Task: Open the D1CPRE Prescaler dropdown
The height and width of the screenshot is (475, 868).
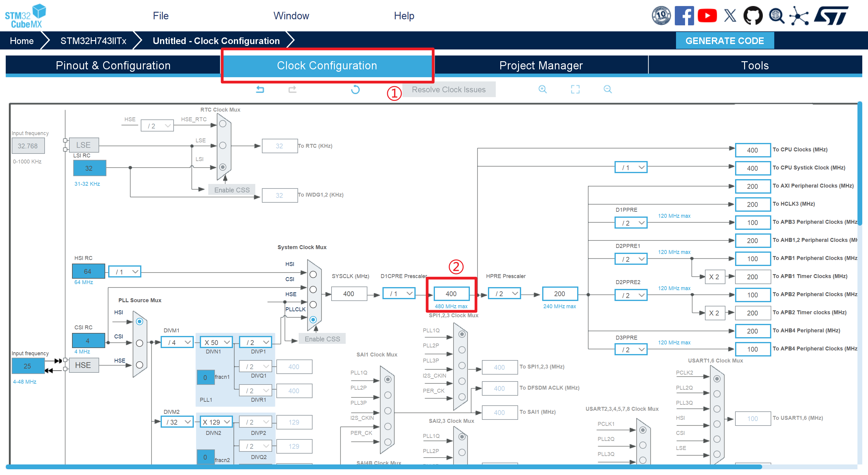Action: 399,294
